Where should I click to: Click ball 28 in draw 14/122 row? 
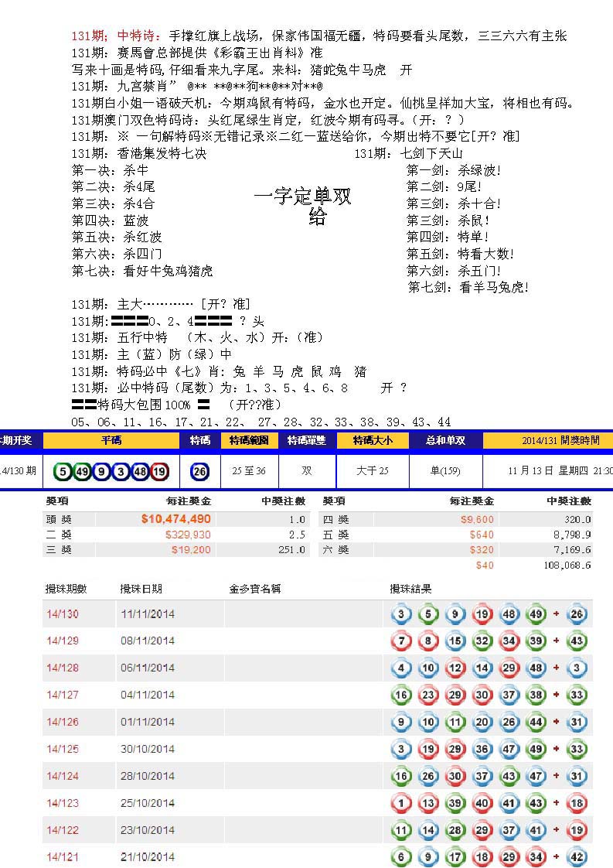tap(455, 830)
